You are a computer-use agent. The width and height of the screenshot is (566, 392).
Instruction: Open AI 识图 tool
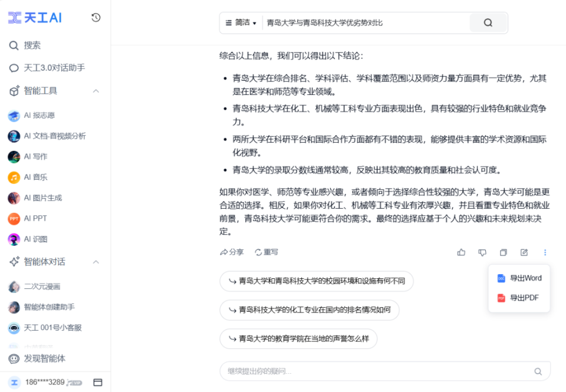tap(28, 239)
